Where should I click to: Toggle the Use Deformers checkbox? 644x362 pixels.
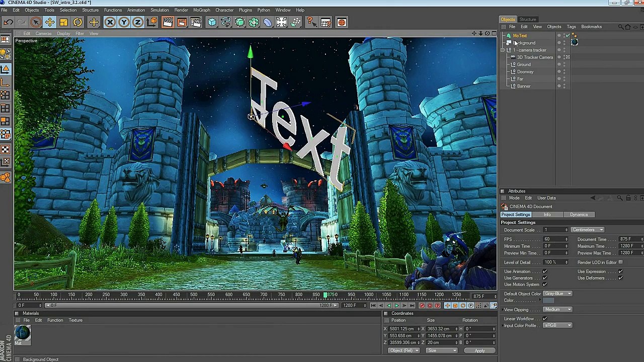(x=620, y=278)
